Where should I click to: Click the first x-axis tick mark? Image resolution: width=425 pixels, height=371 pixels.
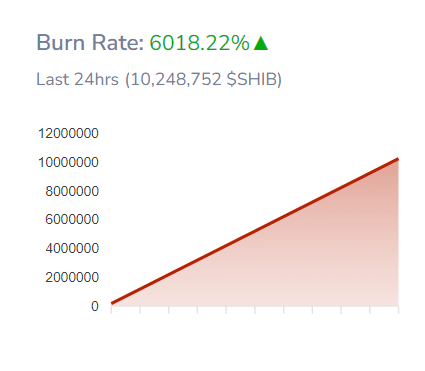point(111,310)
